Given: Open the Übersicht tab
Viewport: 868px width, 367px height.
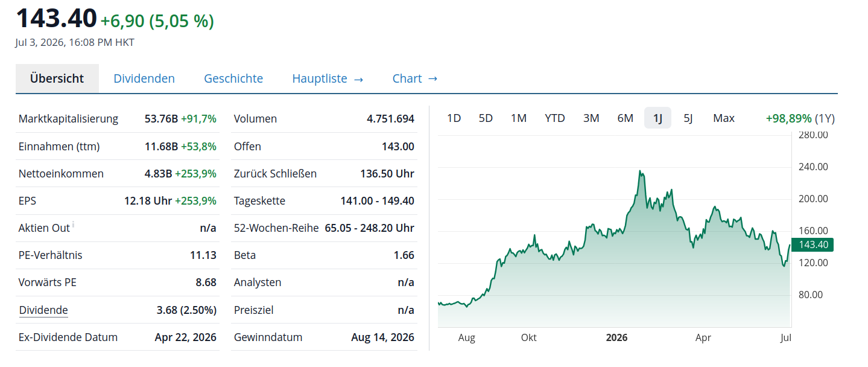Looking at the screenshot, I should [57, 78].
